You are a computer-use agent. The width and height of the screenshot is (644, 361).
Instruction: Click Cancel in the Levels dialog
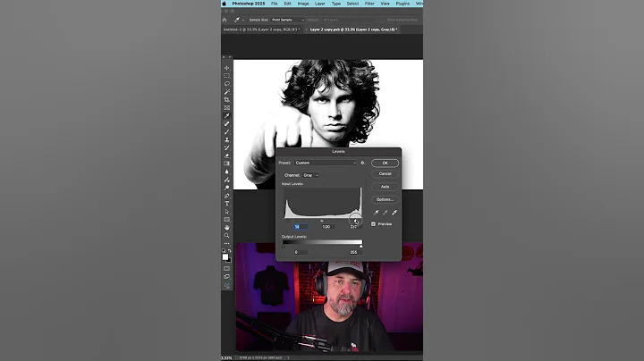[385, 174]
